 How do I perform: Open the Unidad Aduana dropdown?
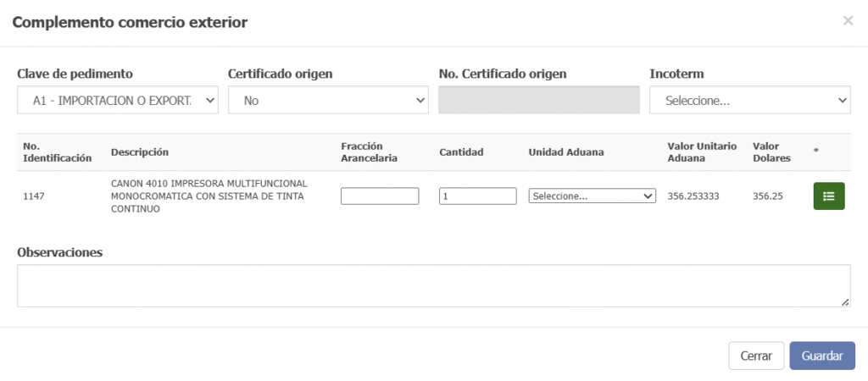tap(592, 196)
